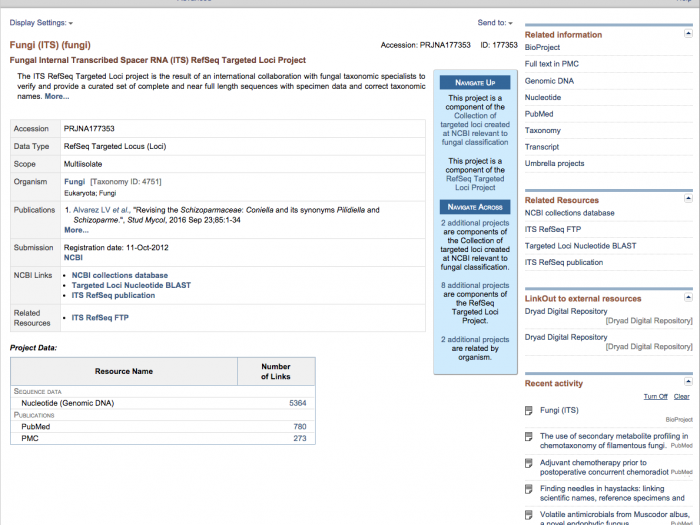Screen dimensions: 700x525
Task: Open Umbrella projects link
Action: pos(554,163)
